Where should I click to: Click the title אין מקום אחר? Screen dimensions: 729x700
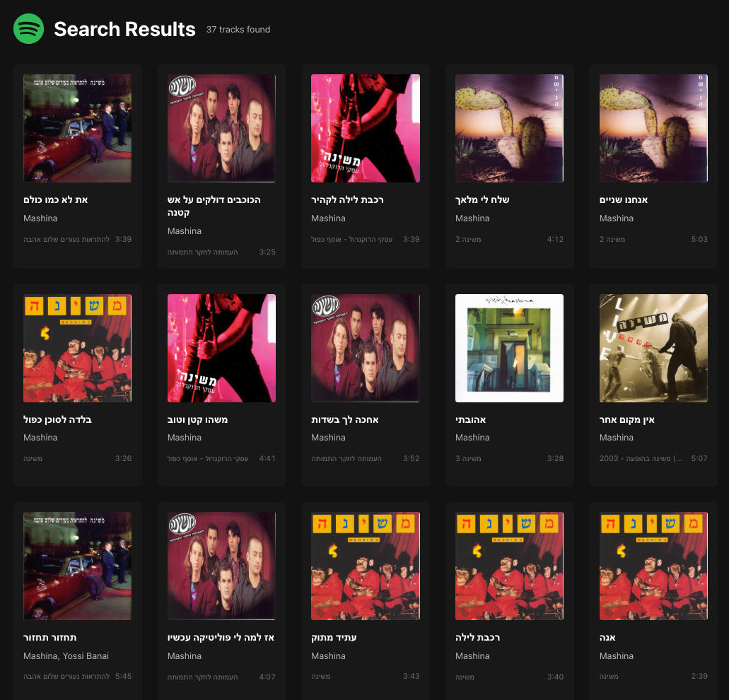pyautogui.click(x=626, y=420)
